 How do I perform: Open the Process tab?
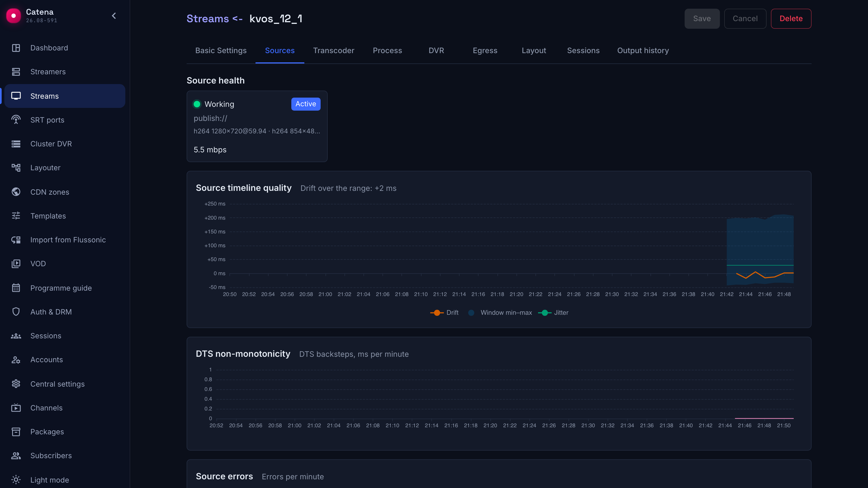[x=388, y=50]
